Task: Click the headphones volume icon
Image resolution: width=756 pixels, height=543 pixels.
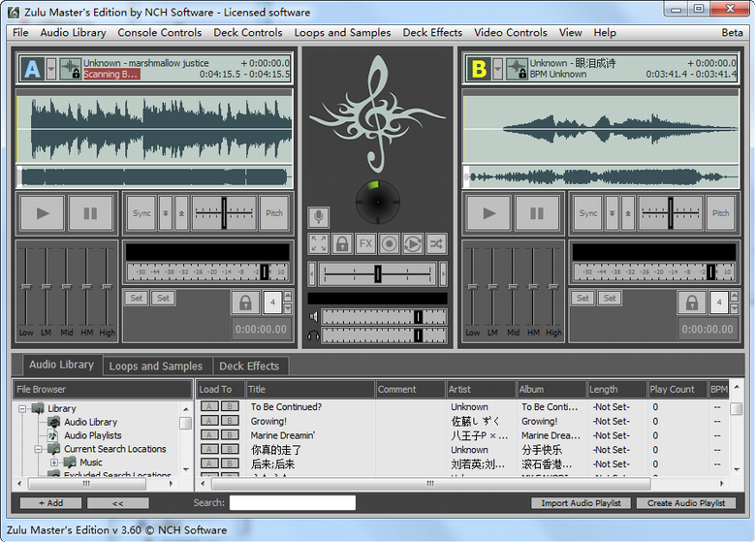Action: point(313,335)
